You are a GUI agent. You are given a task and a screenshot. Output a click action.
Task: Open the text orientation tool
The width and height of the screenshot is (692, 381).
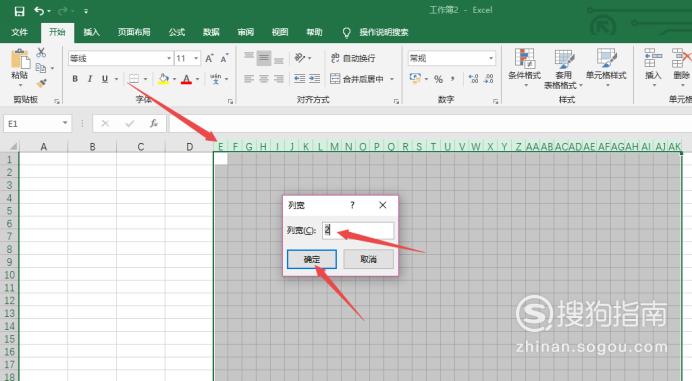point(300,58)
